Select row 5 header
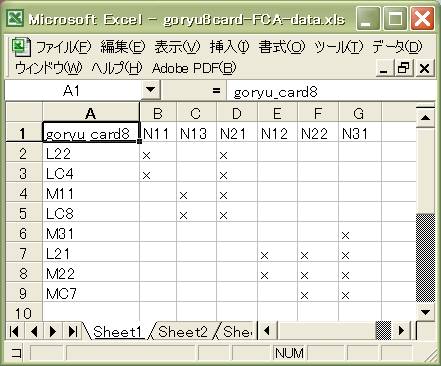 24,213
